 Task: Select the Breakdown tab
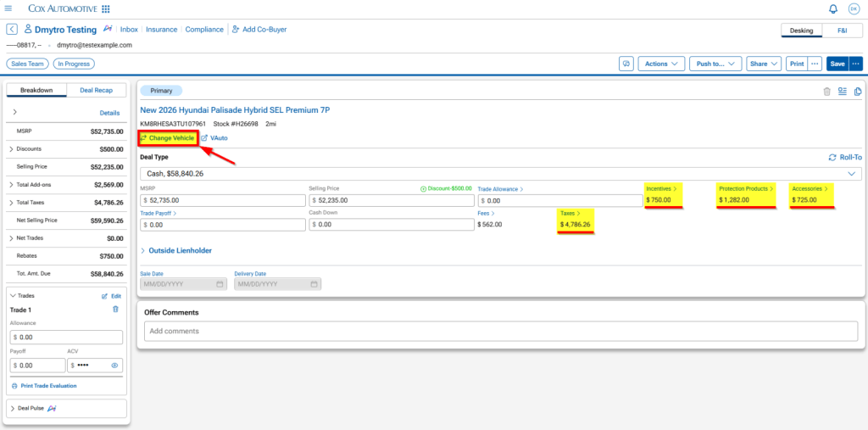pyautogui.click(x=36, y=90)
